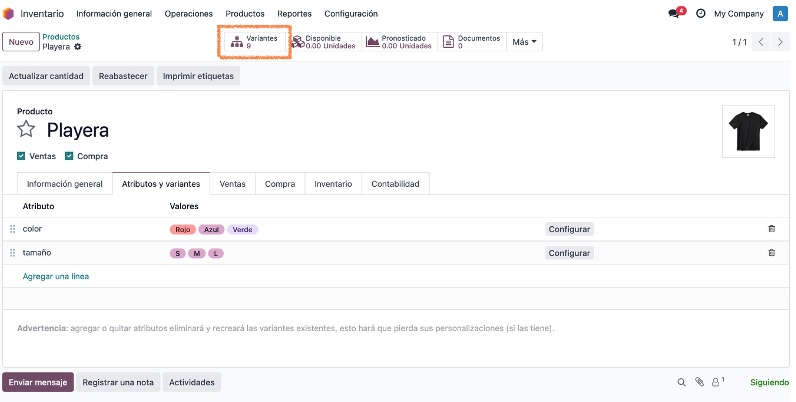Screen dimensions: 796x402
Task: Uncheck the Compra checkbox
Action: coord(69,156)
